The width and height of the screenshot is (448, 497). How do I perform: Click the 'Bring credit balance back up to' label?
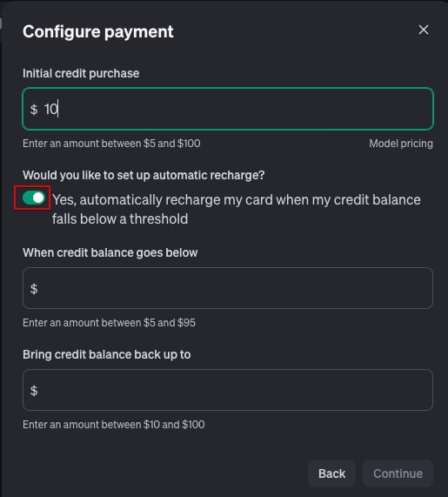point(106,354)
